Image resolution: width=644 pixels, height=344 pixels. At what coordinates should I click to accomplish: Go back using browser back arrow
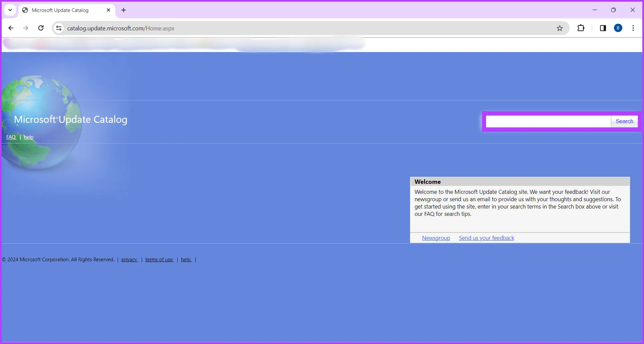(x=11, y=28)
